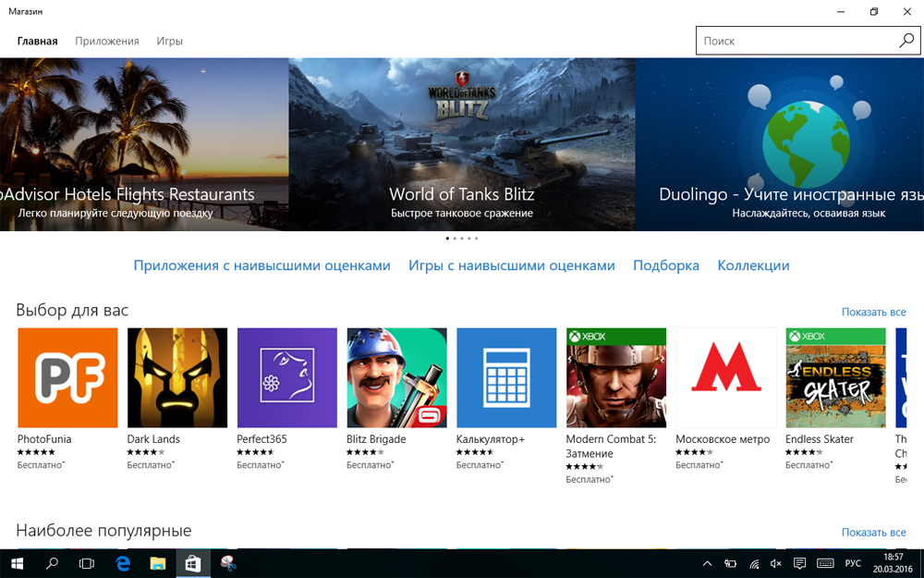The height and width of the screenshot is (578, 924).
Task: Select the first carousel page dot
Action: coord(447,239)
